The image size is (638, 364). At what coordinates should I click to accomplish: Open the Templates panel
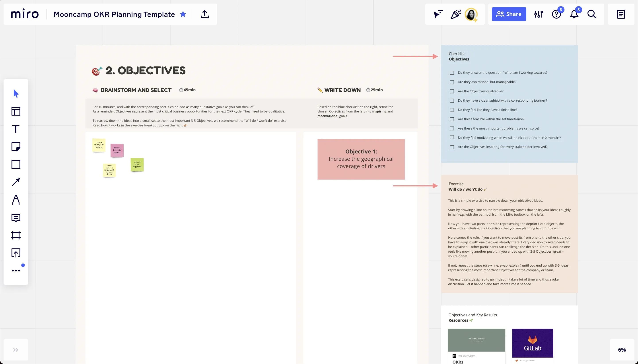[x=16, y=111]
